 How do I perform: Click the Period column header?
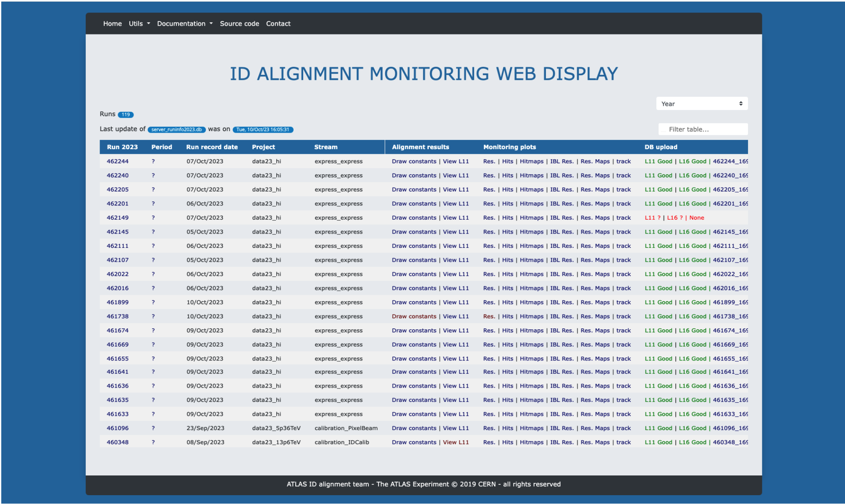pos(162,147)
